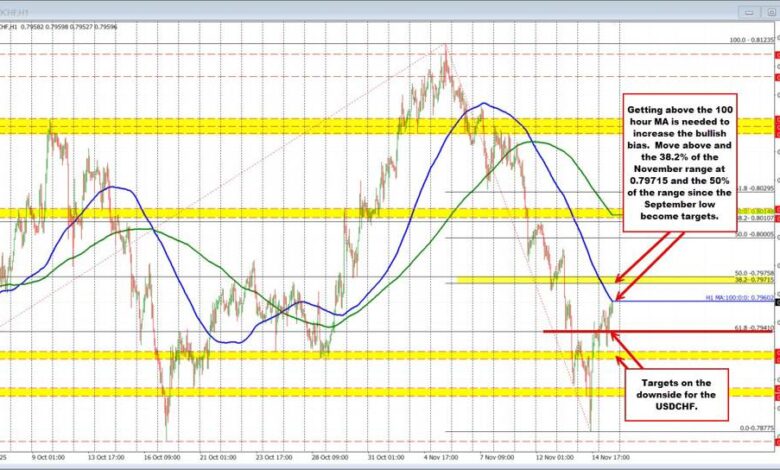Click the topmost yellow highlighted price band
Image resolution: width=780 pixels, height=470 pixels.
[x=300, y=124]
